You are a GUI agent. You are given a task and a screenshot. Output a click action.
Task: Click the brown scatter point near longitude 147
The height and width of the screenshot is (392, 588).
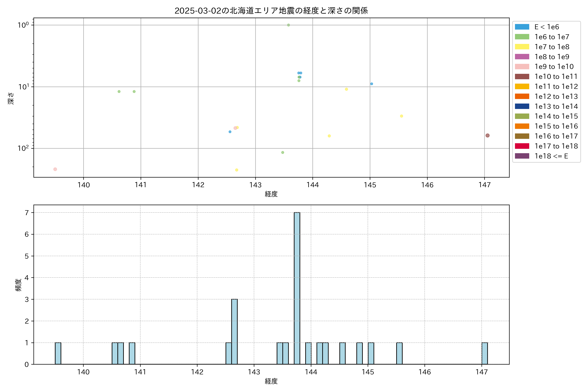pyautogui.click(x=487, y=136)
